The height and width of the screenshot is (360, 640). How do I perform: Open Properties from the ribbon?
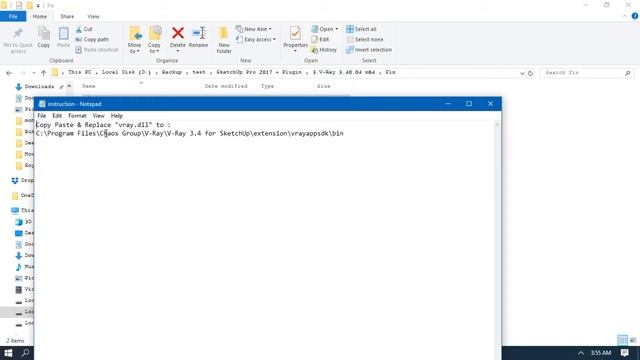point(295,39)
